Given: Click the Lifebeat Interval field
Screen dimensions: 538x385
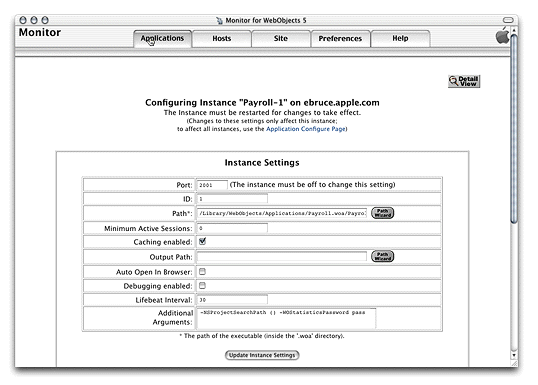Looking at the screenshot, I should (232, 300).
